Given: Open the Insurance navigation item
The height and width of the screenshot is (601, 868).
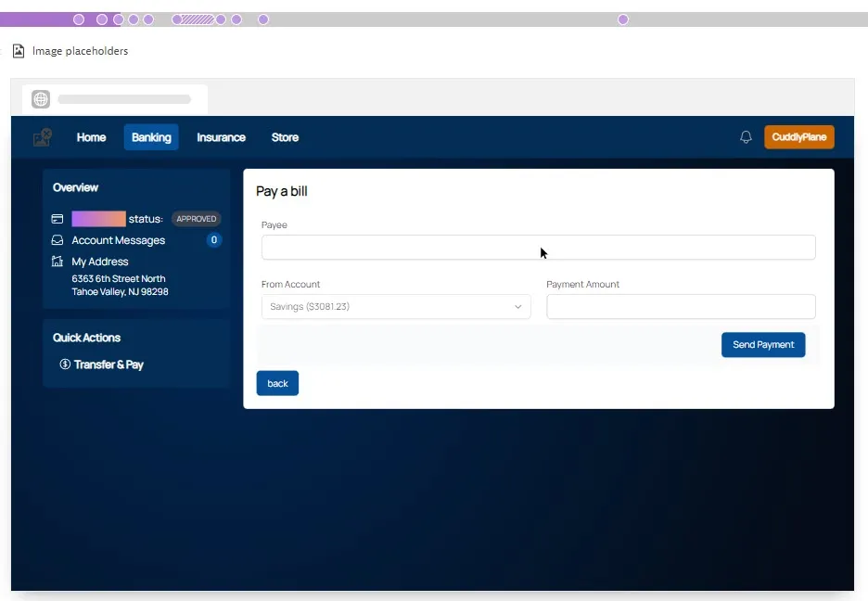Looking at the screenshot, I should 221,137.
